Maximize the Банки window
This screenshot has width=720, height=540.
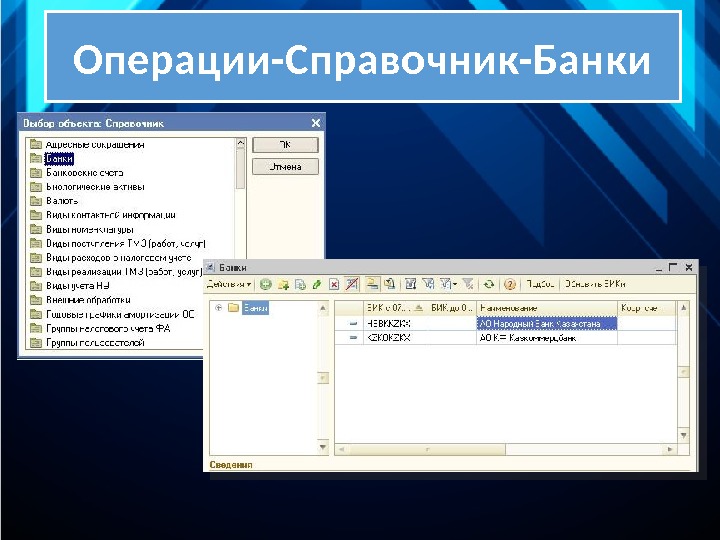click(x=673, y=267)
